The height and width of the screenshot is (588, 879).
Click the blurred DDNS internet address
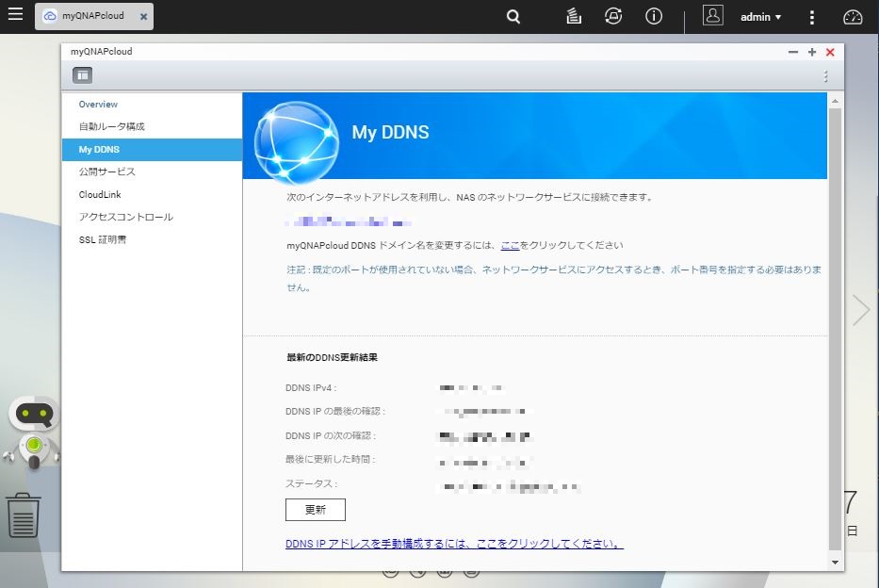(x=348, y=222)
